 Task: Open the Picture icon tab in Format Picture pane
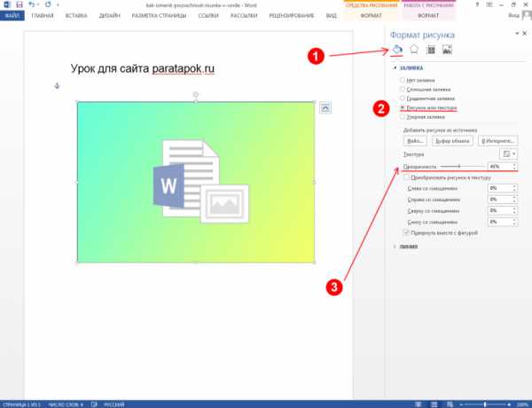[x=447, y=50]
